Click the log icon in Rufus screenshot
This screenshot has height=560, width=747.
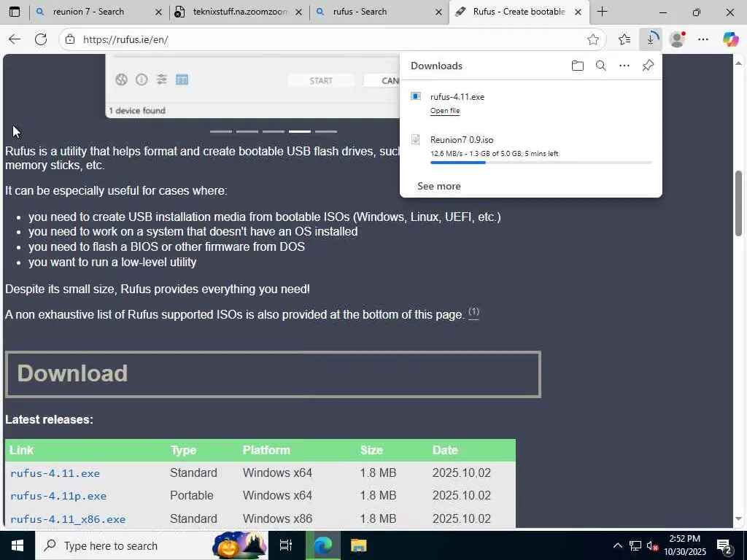(182, 79)
